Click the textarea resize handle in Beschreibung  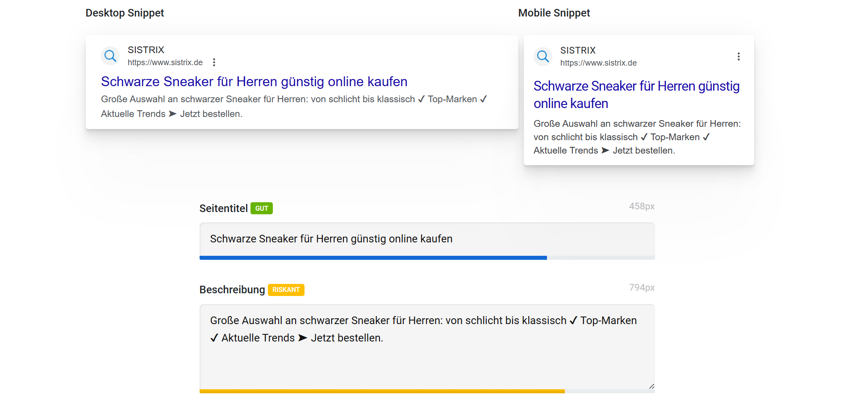click(x=651, y=386)
